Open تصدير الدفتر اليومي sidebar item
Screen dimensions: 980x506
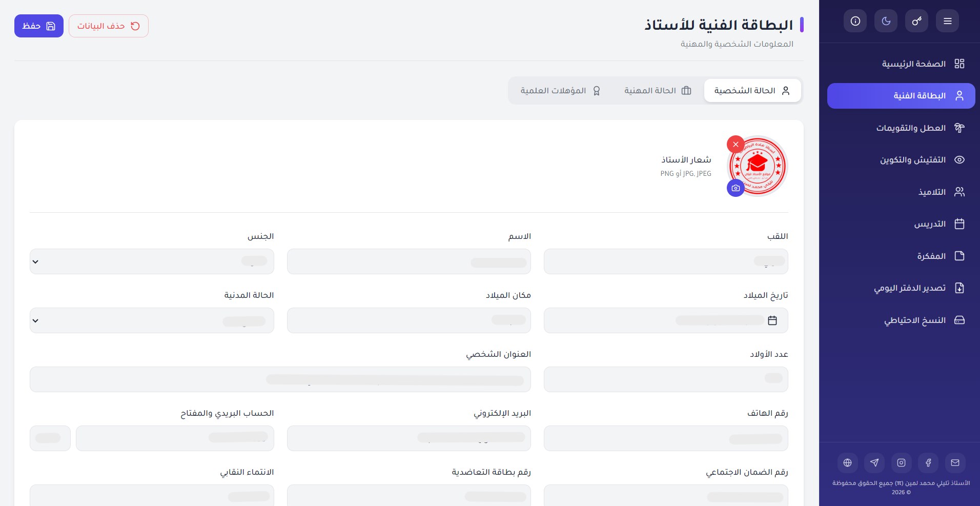point(901,288)
